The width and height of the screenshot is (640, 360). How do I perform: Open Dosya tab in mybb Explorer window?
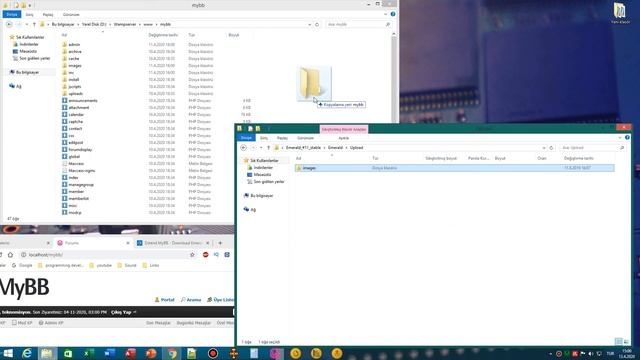12,14
